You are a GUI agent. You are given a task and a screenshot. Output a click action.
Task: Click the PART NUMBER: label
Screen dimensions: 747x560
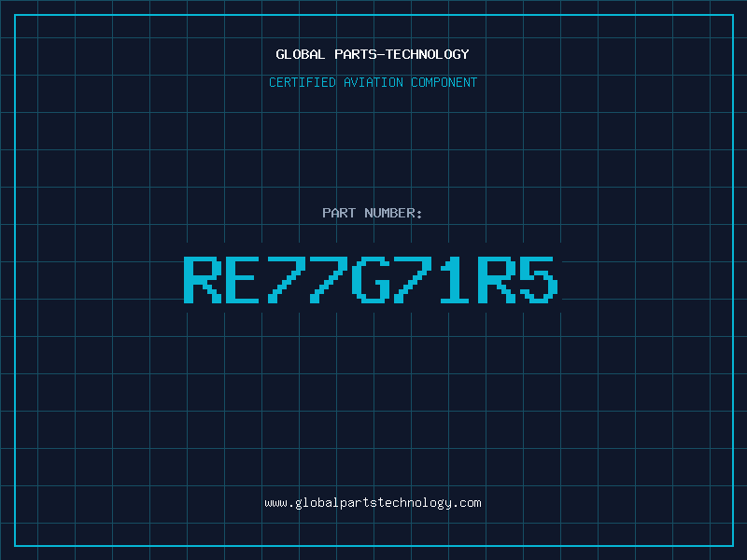[x=373, y=213]
